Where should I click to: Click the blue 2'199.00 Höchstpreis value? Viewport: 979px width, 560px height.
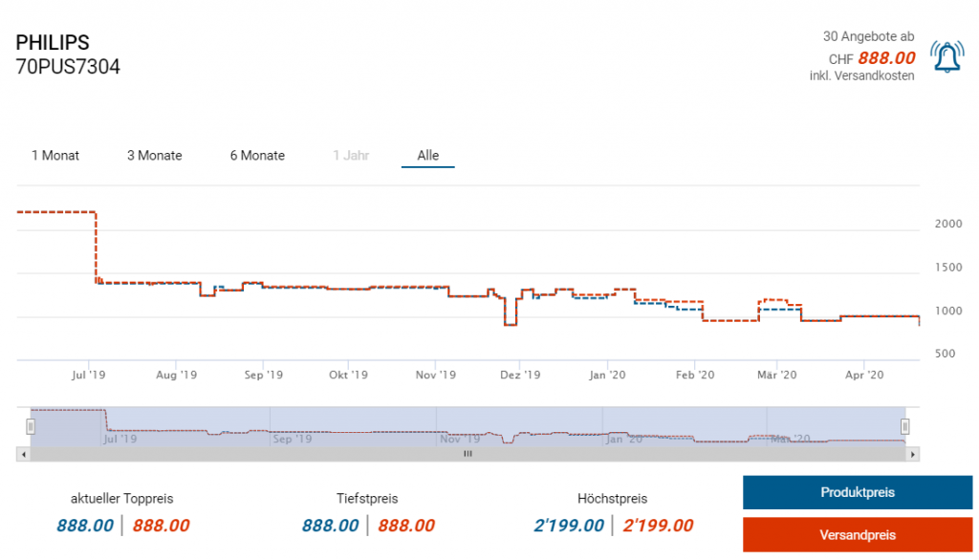point(569,526)
